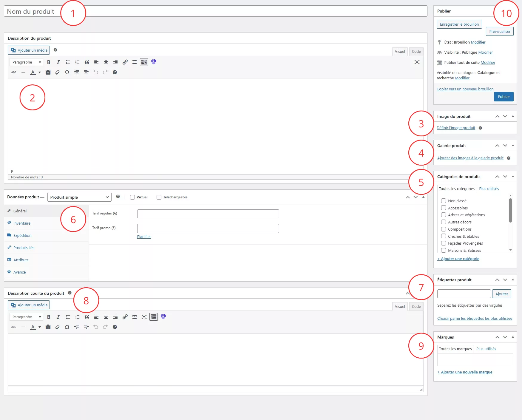Collapse the Galerie produit panel
The image size is (522, 420).
click(x=513, y=146)
